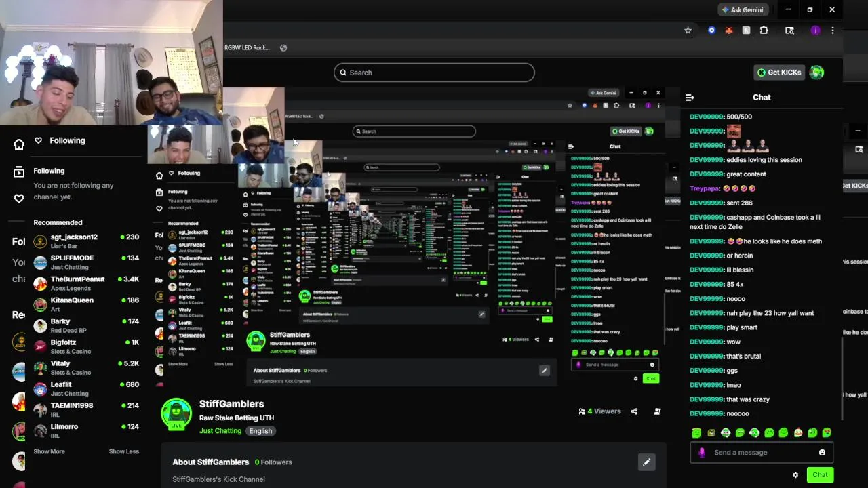The height and width of the screenshot is (488, 868).
Task: Open the emoji picker in the message box
Action: [822, 453]
